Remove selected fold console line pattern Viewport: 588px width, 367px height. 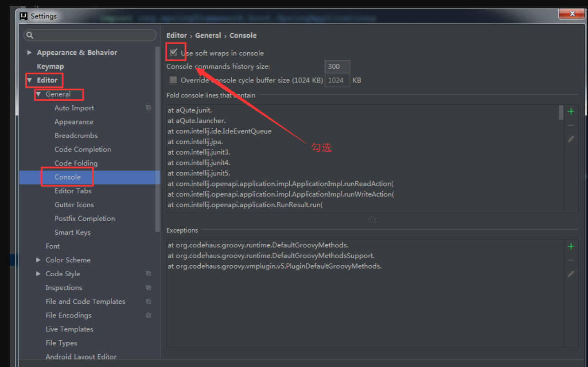[571, 125]
